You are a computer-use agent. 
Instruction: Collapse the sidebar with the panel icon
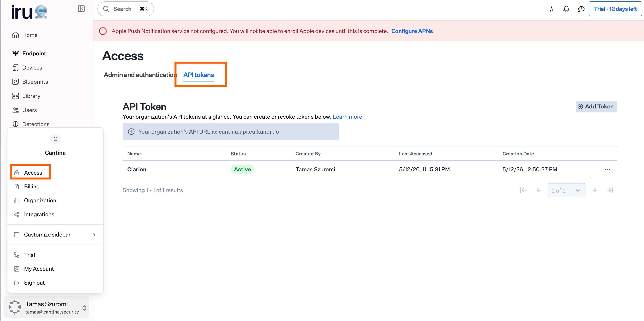click(81, 9)
